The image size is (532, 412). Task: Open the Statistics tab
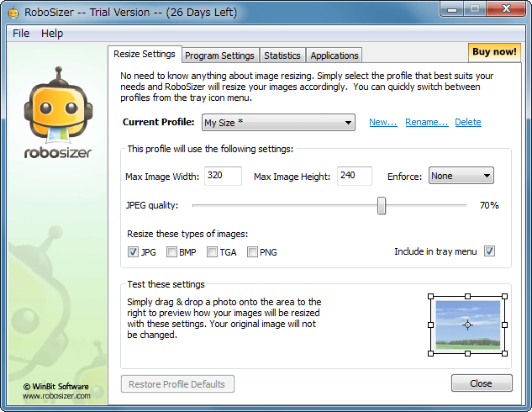(282, 55)
